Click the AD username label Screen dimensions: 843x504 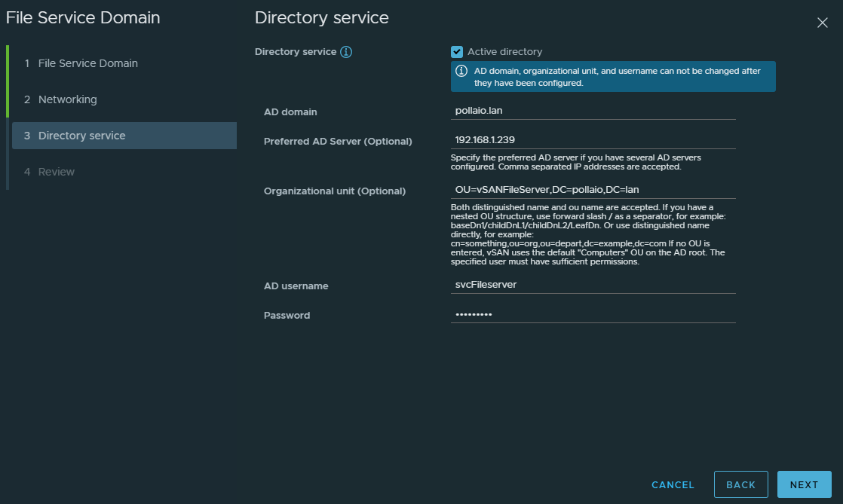[x=296, y=286]
